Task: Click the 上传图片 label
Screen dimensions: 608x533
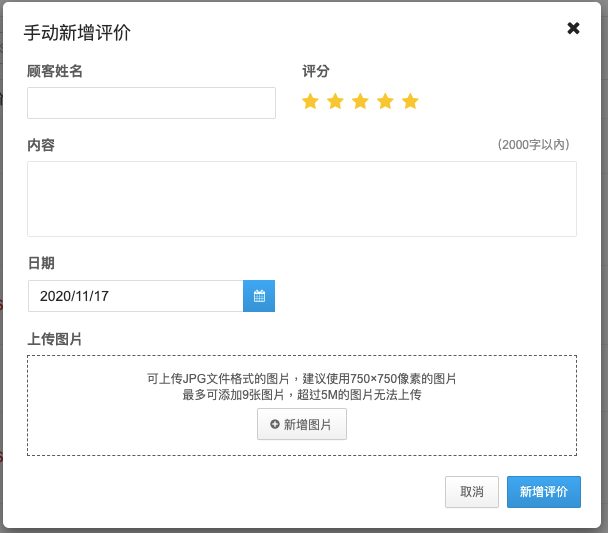Action: click(55, 339)
